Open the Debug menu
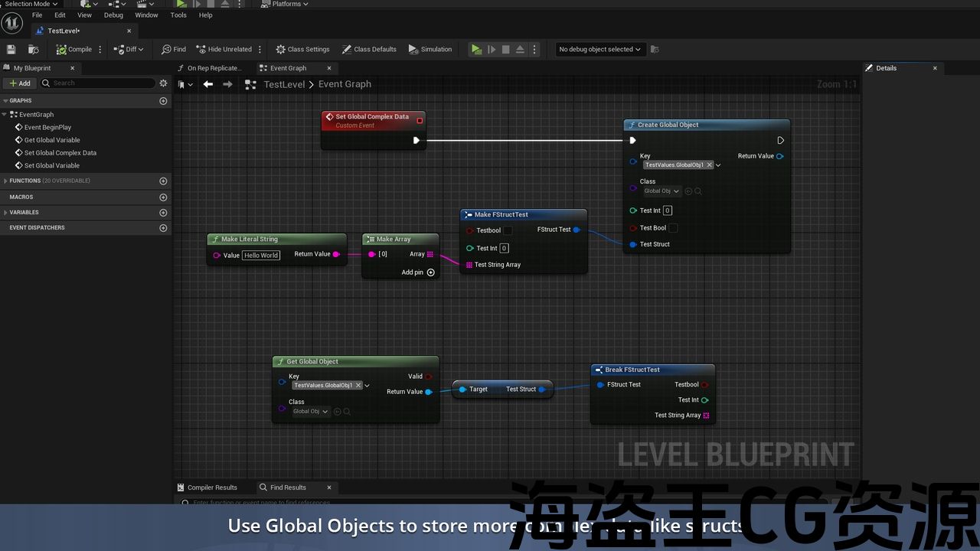 coord(113,15)
